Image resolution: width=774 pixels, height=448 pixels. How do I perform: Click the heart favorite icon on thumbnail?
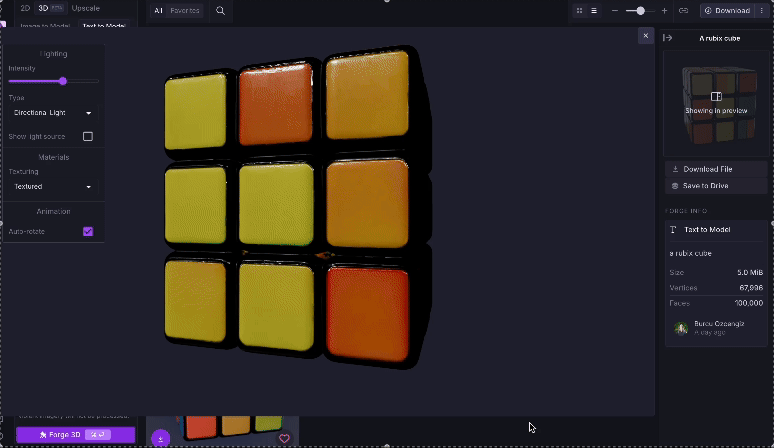[284, 438]
